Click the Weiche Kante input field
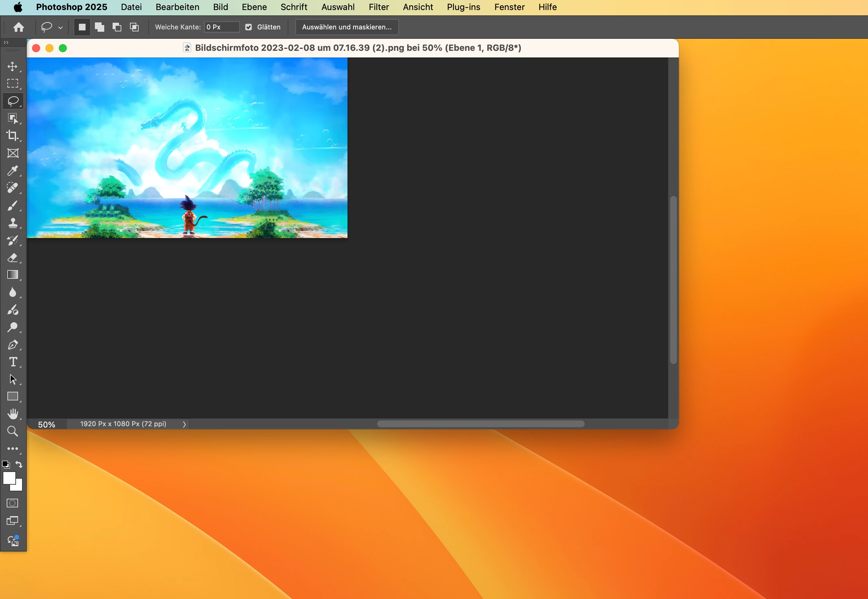The height and width of the screenshot is (599, 868). 221,27
